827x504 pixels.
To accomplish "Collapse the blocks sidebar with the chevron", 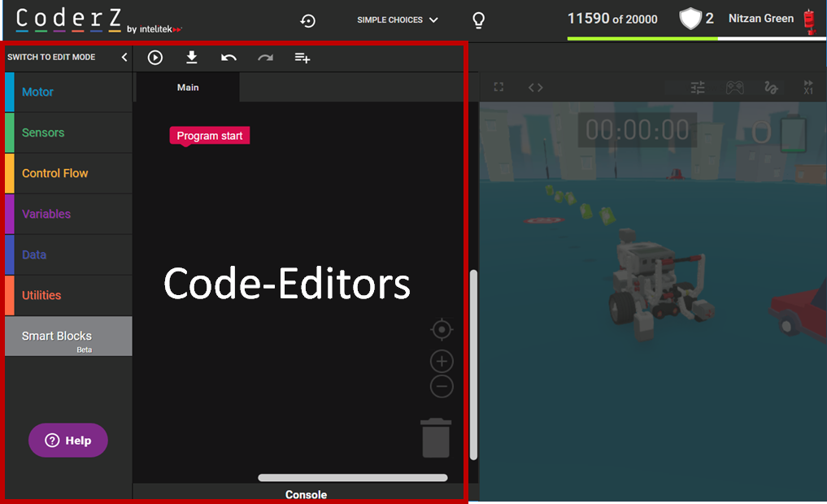I will coord(124,57).
